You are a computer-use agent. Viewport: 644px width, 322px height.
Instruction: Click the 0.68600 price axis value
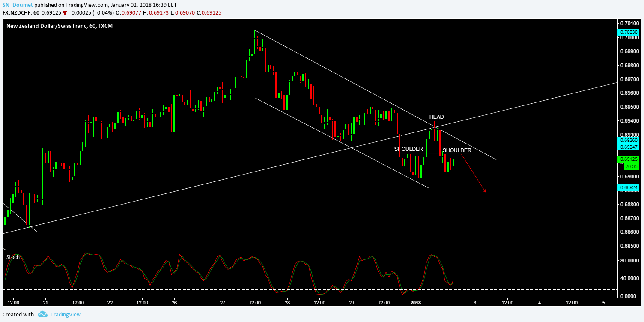click(629, 232)
